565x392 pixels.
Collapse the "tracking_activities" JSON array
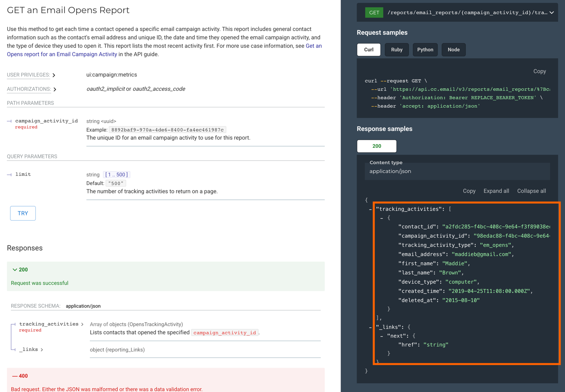370,209
